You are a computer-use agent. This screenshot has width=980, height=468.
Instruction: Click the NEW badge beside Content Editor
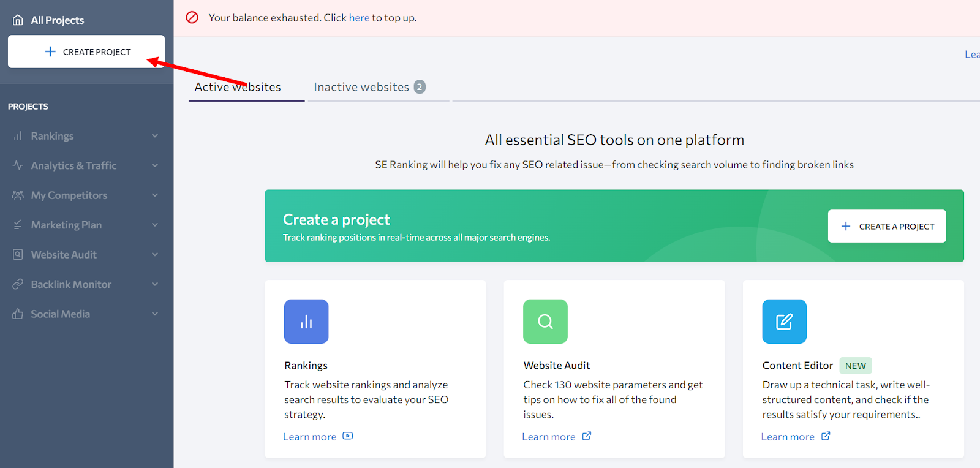(856, 366)
